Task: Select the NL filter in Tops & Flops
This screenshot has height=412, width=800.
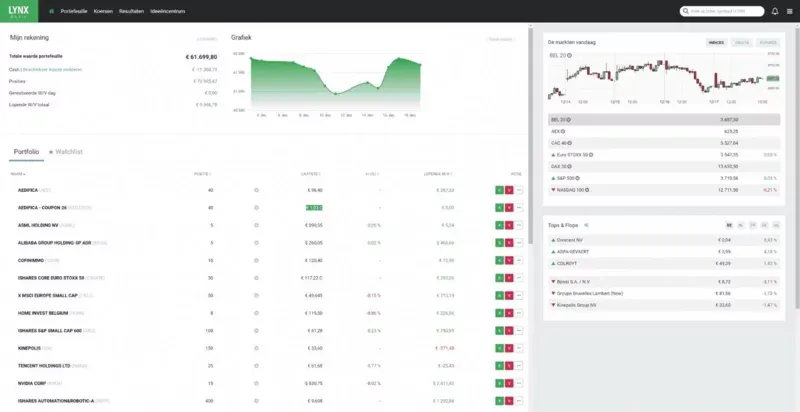Action: (741, 225)
